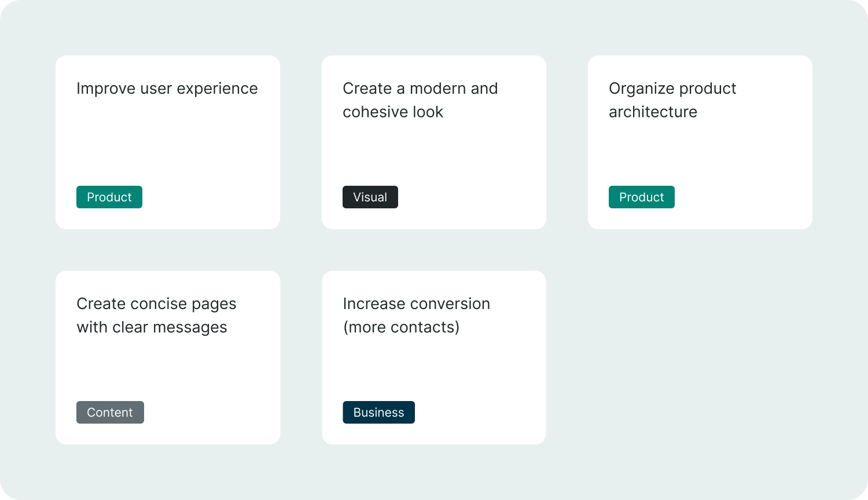Click the text 'Create a modern and'
868x500 pixels.
click(x=420, y=89)
